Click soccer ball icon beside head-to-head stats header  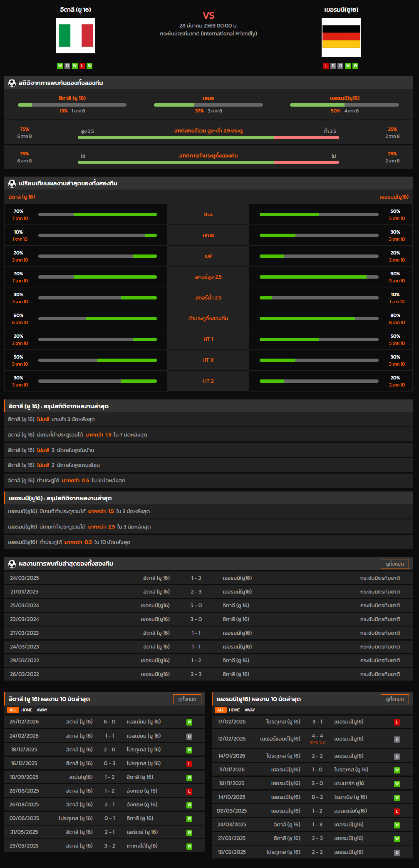(x=12, y=83)
